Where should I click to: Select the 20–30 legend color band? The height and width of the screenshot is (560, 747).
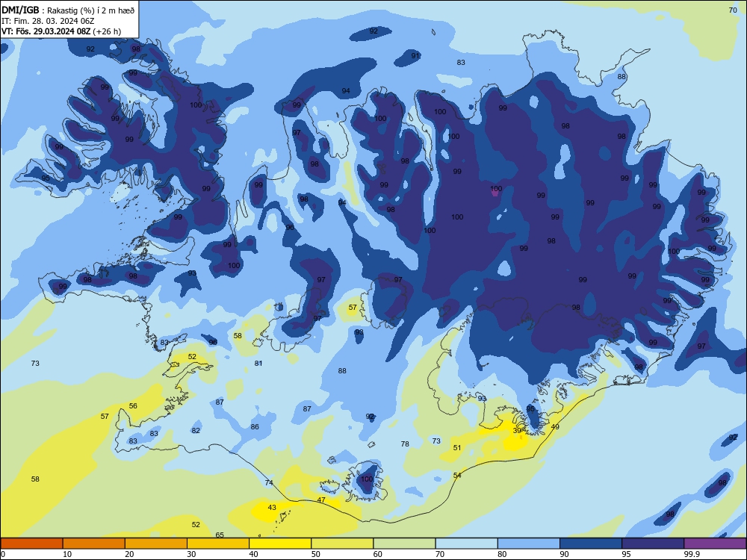click(x=156, y=544)
